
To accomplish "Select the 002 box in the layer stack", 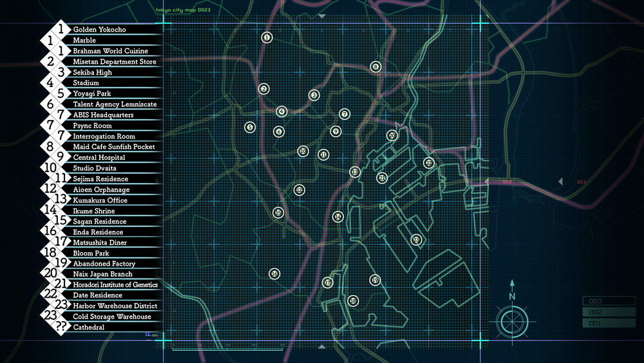I will (x=609, y=312).
